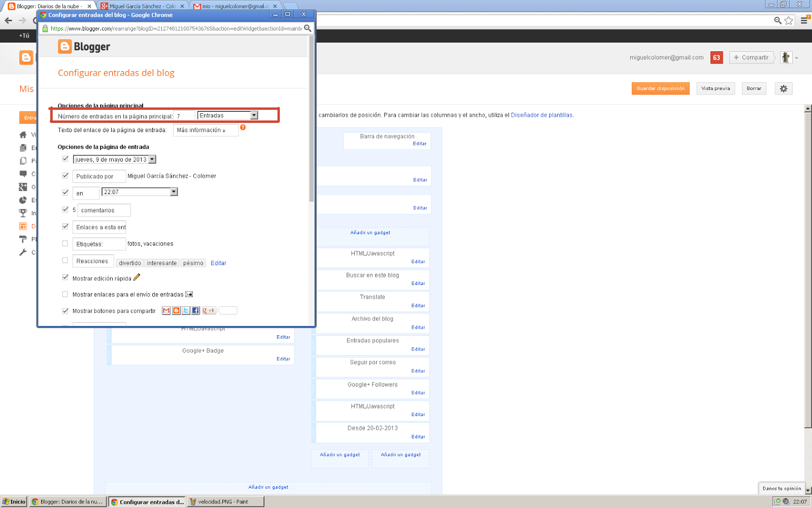The image size is (812, 508).
Task: Click the BlogThis share button icon
Action: (x=176, y=310)
